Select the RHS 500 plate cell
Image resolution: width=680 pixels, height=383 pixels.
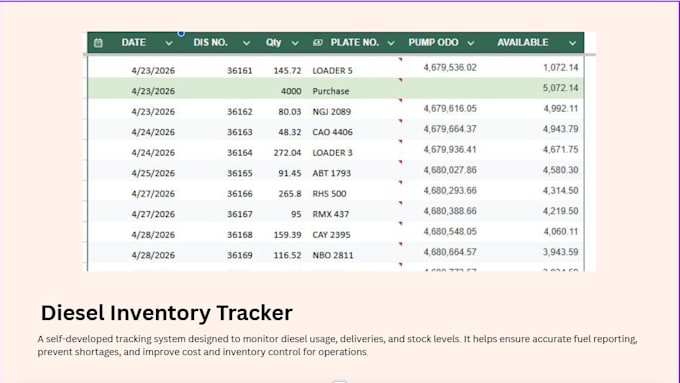(x=330, y=193)
